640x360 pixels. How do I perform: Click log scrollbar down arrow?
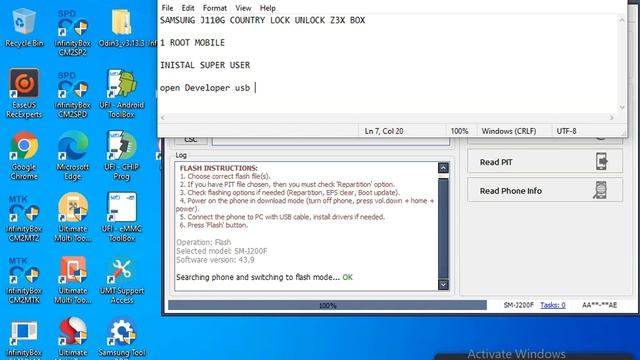443,284
